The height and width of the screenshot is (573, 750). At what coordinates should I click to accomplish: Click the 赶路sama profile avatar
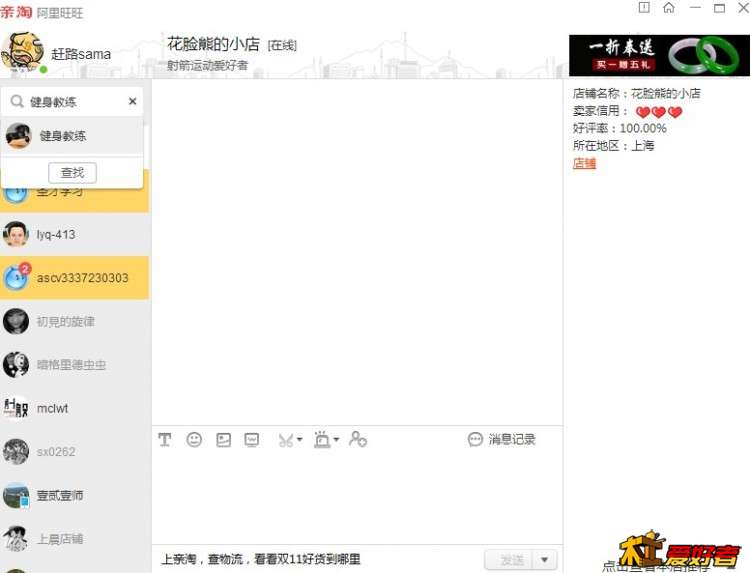point(22,54)
